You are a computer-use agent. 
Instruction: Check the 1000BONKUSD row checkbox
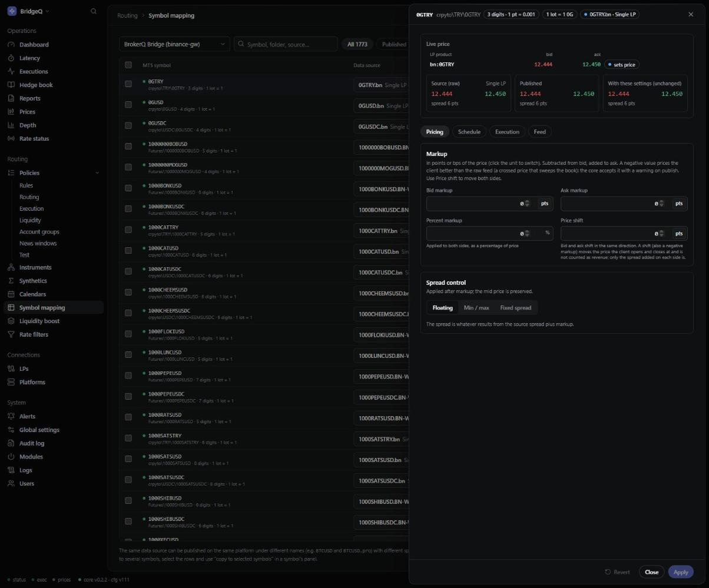tap(128, 188)
